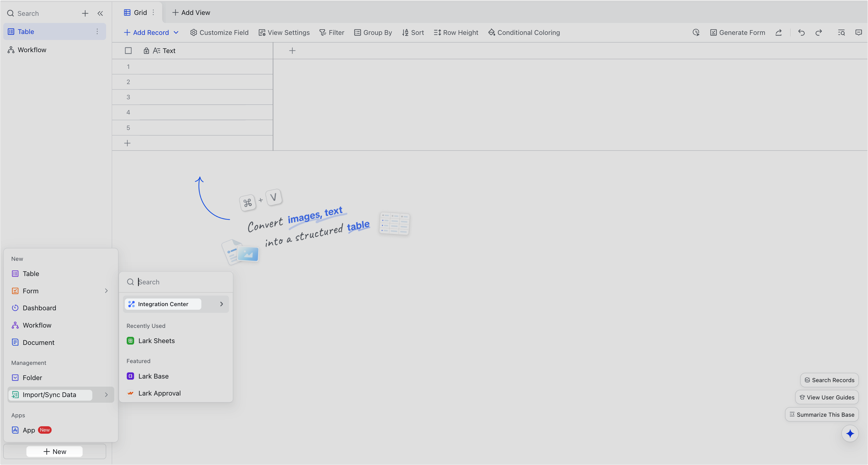Click the Text cell in row 2
This screenshot has width=868, height=465.
click(x=206, y=82)
